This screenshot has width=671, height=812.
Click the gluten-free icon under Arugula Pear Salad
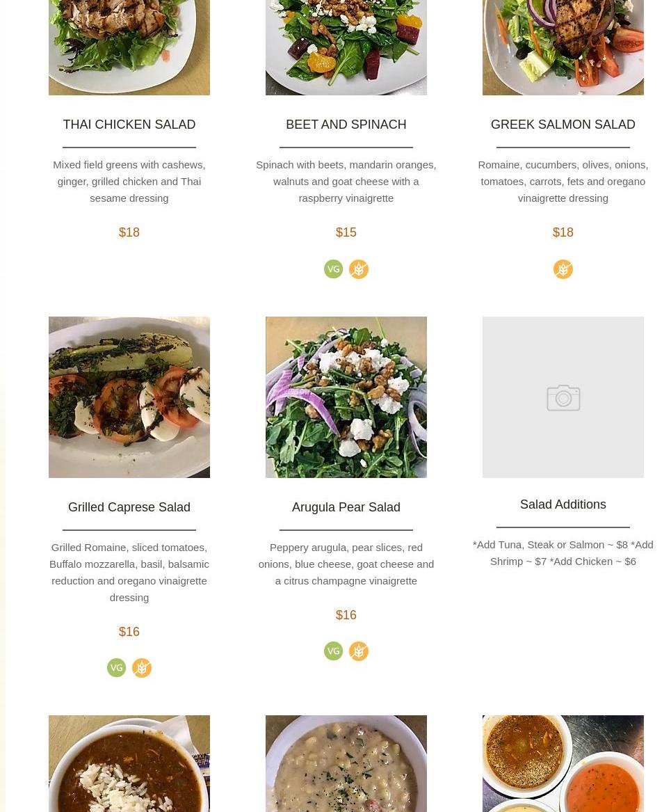click(359, 651)
